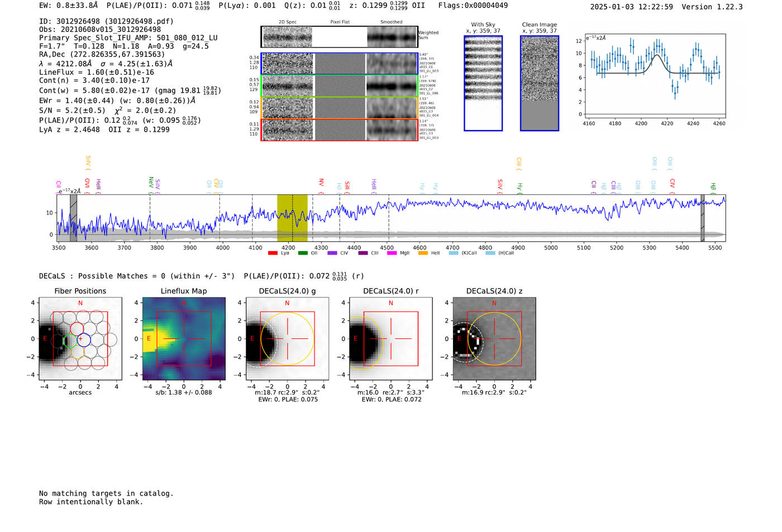
Task: Select the green-outlined fiber spectrum row
Action: click(340, 86)
